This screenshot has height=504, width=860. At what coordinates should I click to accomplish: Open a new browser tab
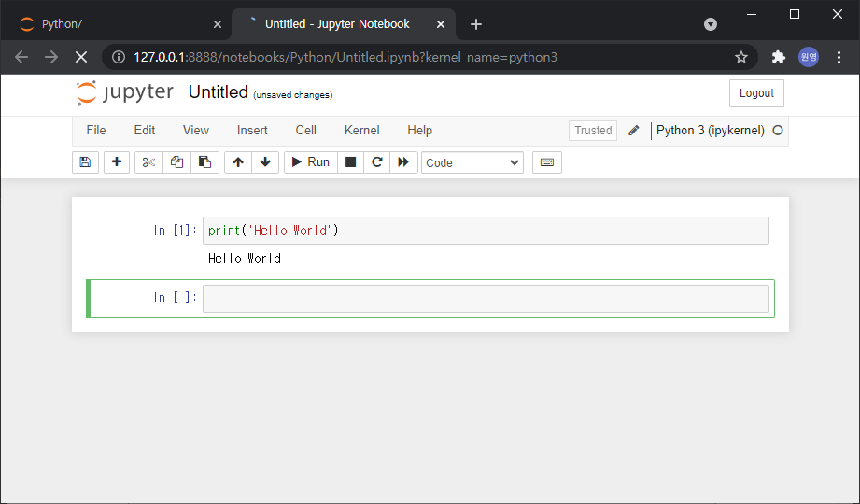[x=476, y=24]
